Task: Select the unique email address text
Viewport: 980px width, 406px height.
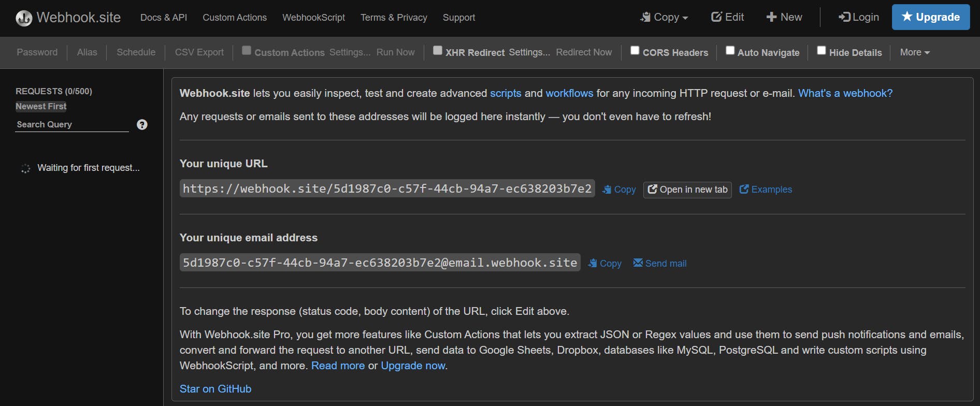Action: (x=380, y=263)
